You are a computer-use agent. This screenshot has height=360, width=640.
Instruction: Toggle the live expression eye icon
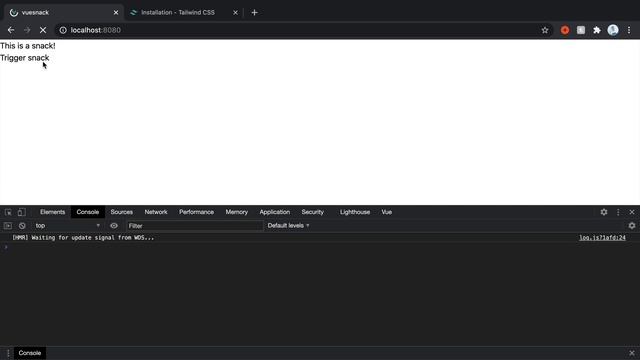(x=114, y=226)
